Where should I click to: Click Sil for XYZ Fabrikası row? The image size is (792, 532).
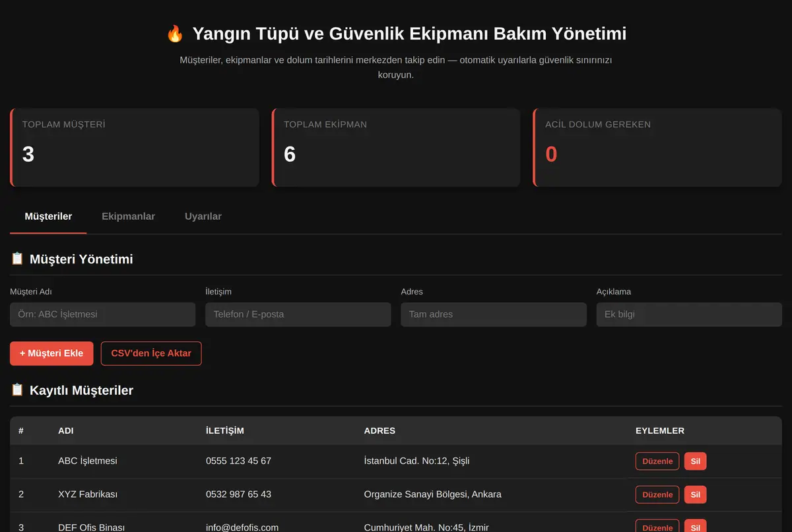point(696,494)
